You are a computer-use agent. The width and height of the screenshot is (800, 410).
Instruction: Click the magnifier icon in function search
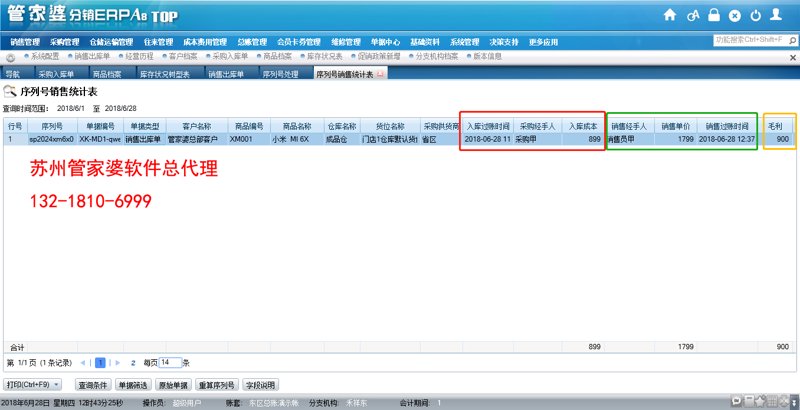click(792, 40)
